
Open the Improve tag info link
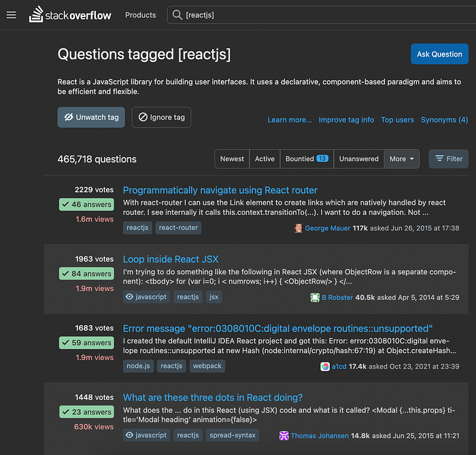346,120
